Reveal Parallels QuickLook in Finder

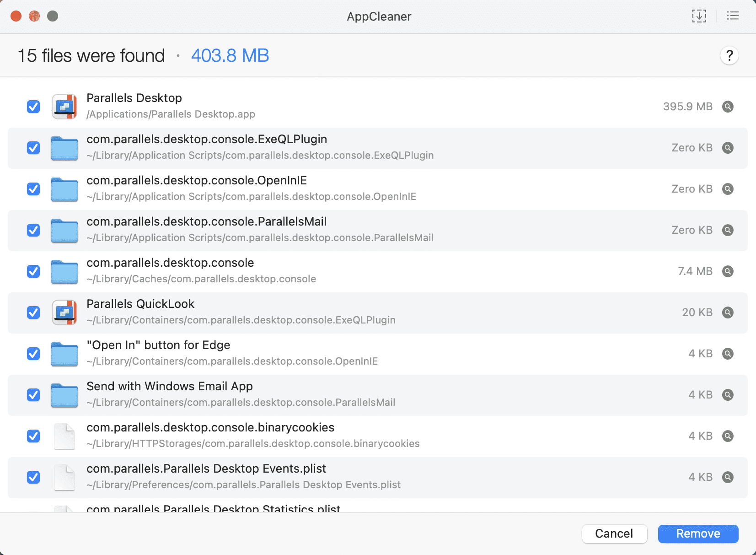pyautogui.click(x=728, y=313)
